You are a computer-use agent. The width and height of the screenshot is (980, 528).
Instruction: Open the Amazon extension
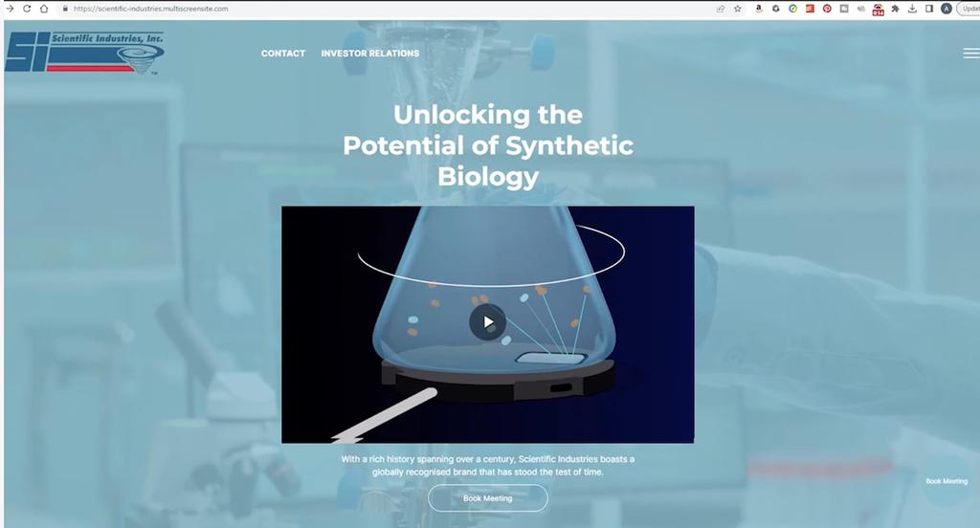[x=759, y=9]
